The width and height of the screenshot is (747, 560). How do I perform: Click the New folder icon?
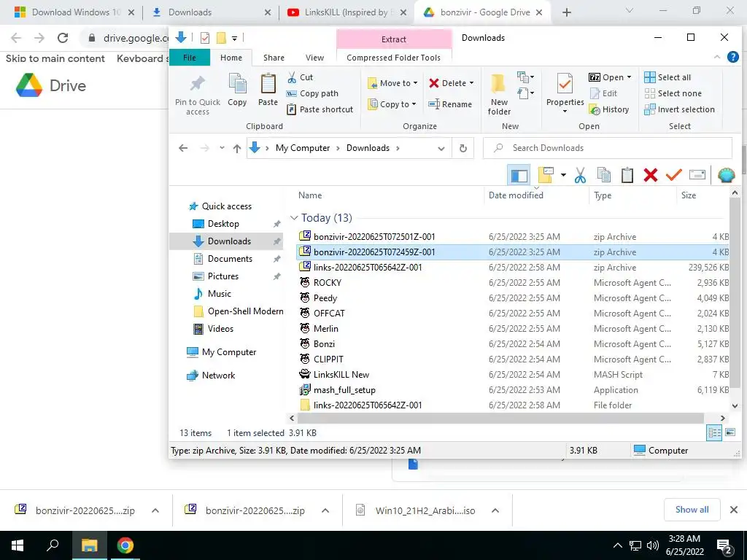tap(498, 84)
